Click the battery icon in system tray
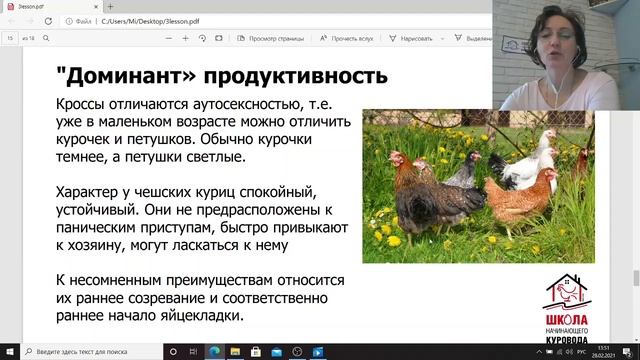The image size is (640, 360). click(549, 351)
